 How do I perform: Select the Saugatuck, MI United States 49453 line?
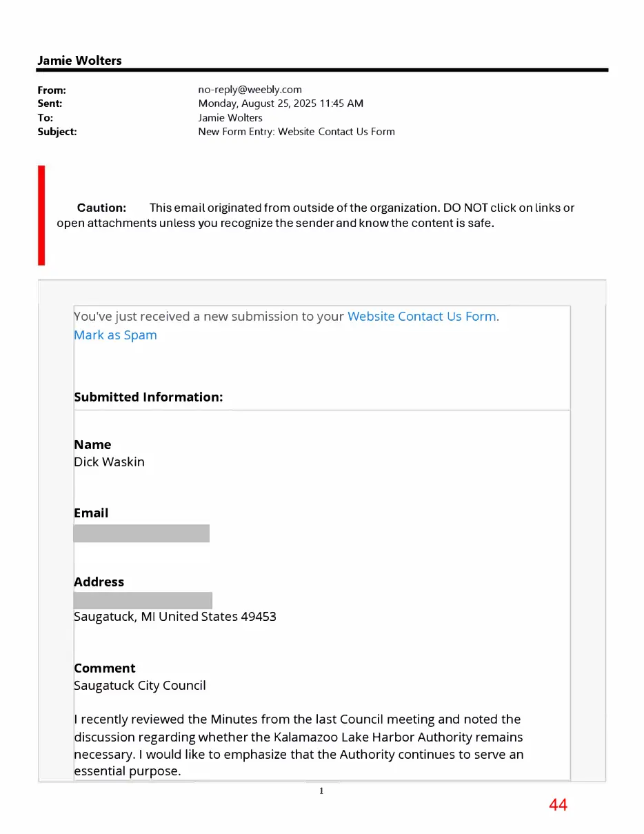tap(175, 617)
